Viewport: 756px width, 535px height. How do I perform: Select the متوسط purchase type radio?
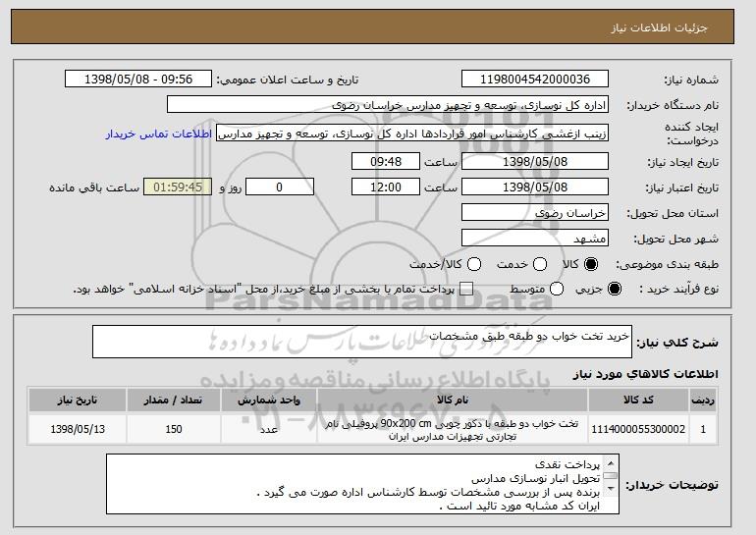557,290
